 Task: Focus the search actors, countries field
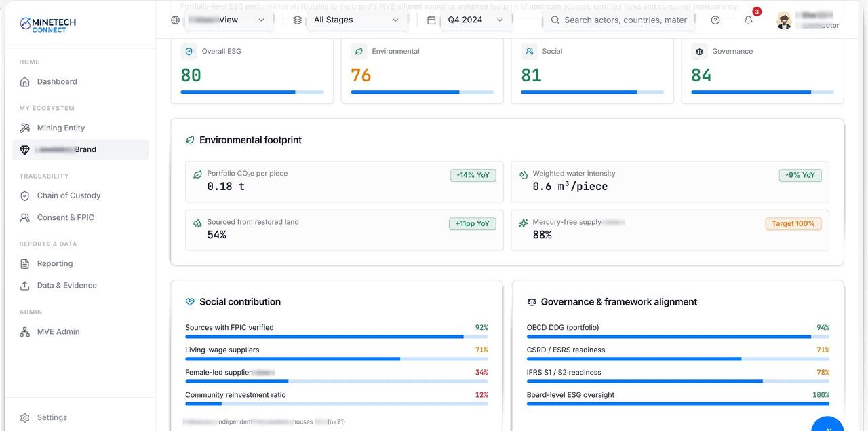619,20
